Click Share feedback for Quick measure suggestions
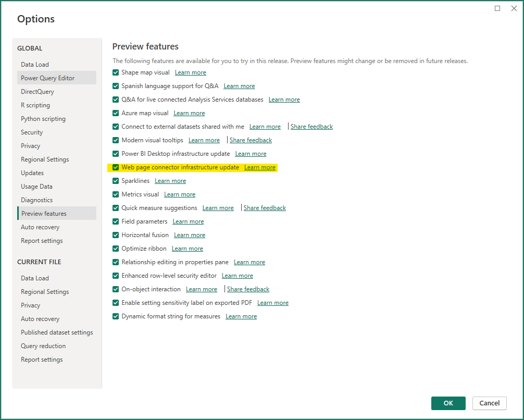 click(x=265, y=208)
